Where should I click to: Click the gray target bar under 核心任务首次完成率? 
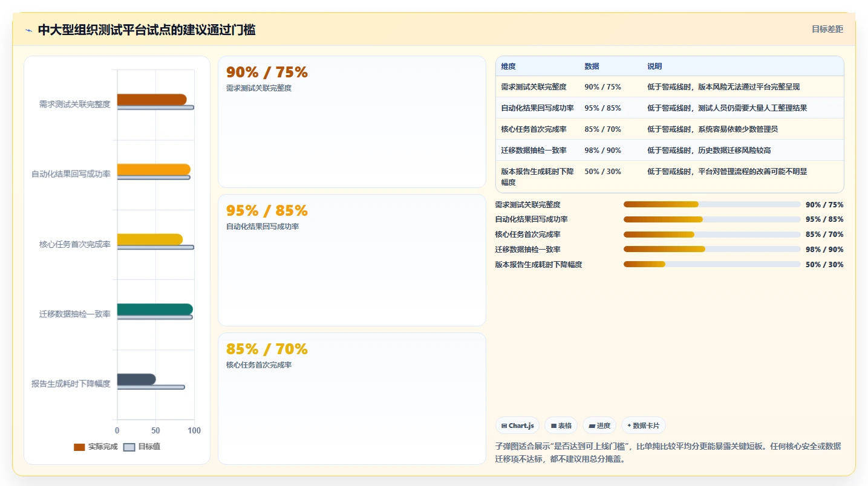[155, 247]
